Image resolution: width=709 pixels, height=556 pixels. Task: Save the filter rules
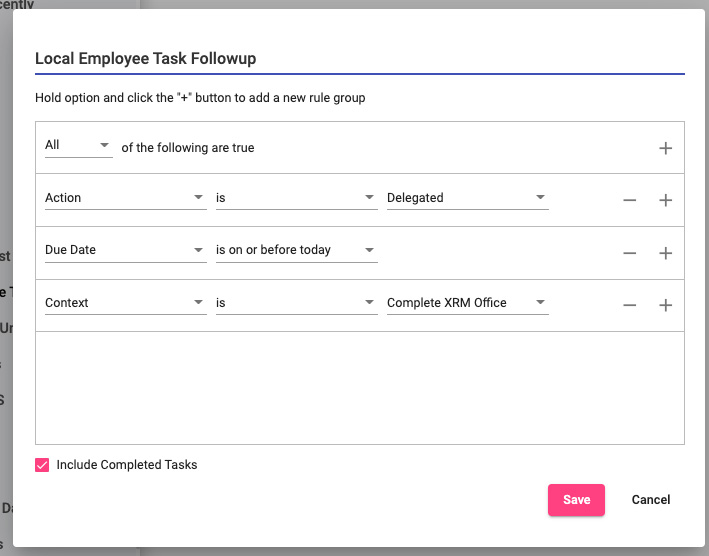(576, 500)
